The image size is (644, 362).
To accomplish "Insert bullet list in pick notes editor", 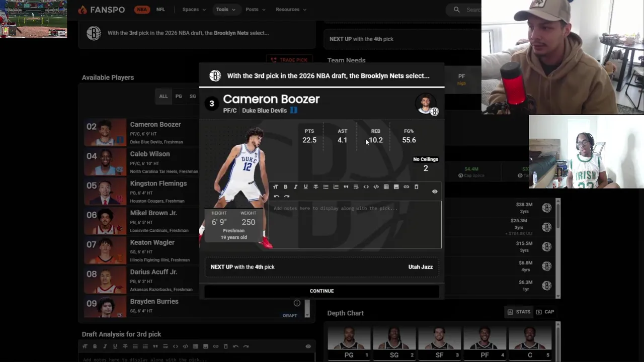I will click(326, 187).
